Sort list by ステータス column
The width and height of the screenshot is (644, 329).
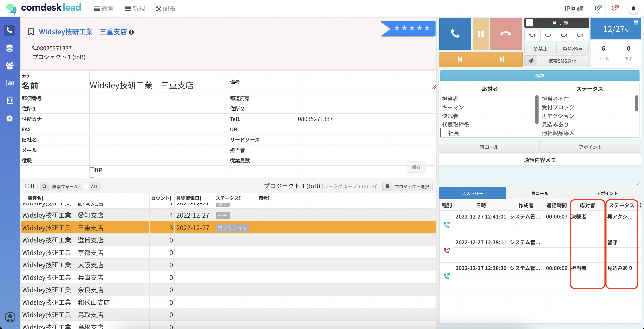pyautogui.click(x=228, y=198)
